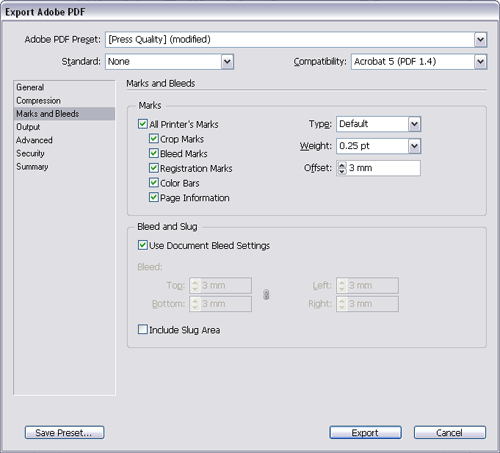This screenshot has width=500, height=453.
Task: Click the Top bleed stepper
Action: coord(195,286)
